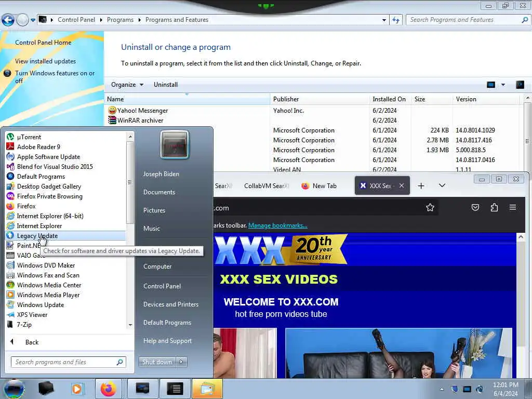The height and width of the screenshot is (399, 532).
Task: Open Firefox hamburger application menu
Action: click(x=513, y=207)
